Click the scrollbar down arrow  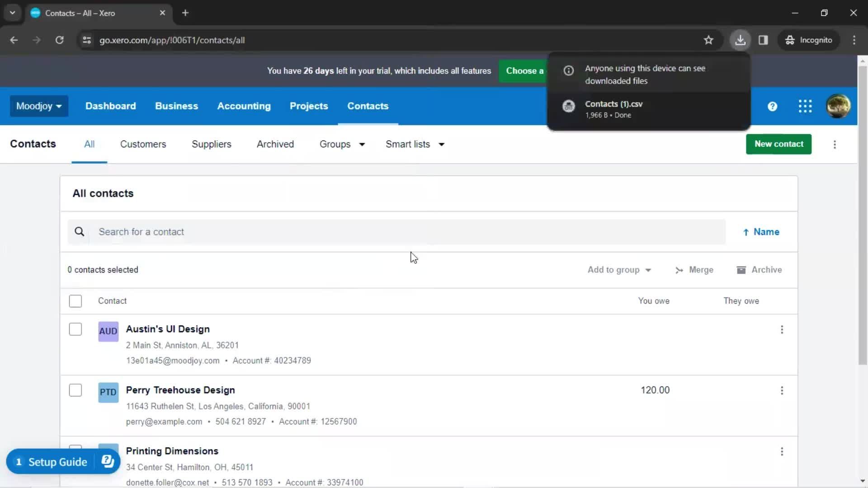tap(863, 482)
